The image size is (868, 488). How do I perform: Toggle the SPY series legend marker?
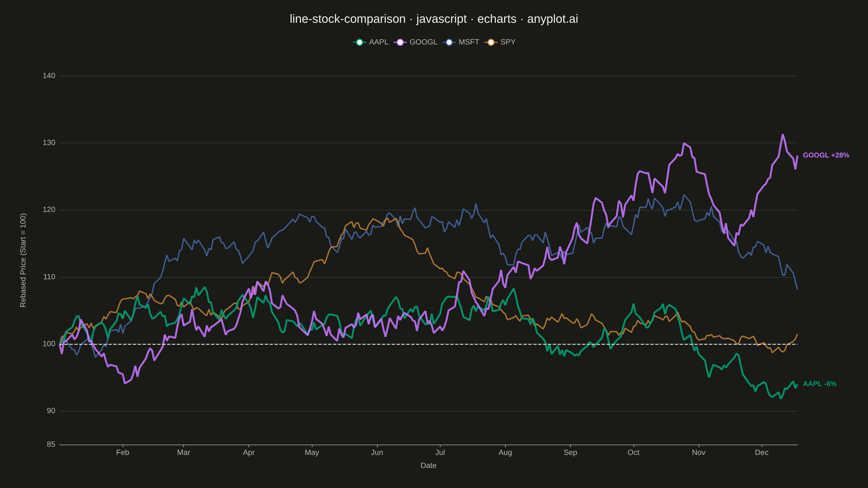[x=491, y=43]
